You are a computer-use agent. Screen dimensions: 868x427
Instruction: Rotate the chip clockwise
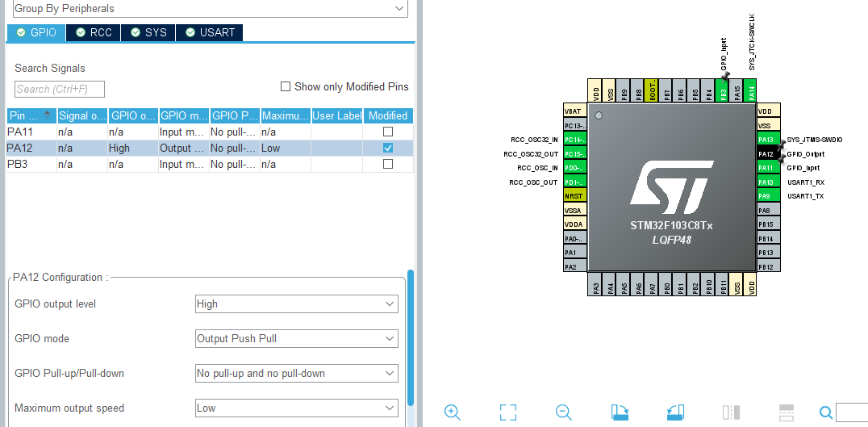tap(620, 412)
